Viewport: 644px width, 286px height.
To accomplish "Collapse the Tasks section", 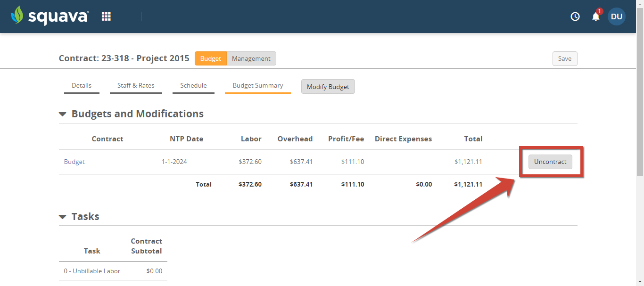I will point(63,216).
